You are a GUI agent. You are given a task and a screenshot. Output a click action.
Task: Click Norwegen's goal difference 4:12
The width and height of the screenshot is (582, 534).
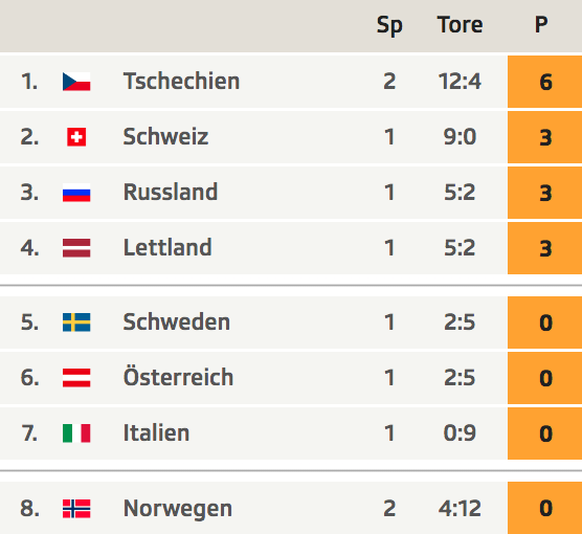click(x=460, y=508)
